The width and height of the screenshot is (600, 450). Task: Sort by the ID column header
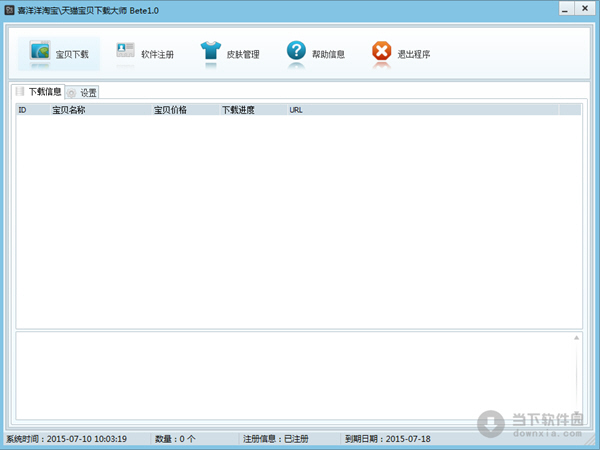[x=33, y=110]
